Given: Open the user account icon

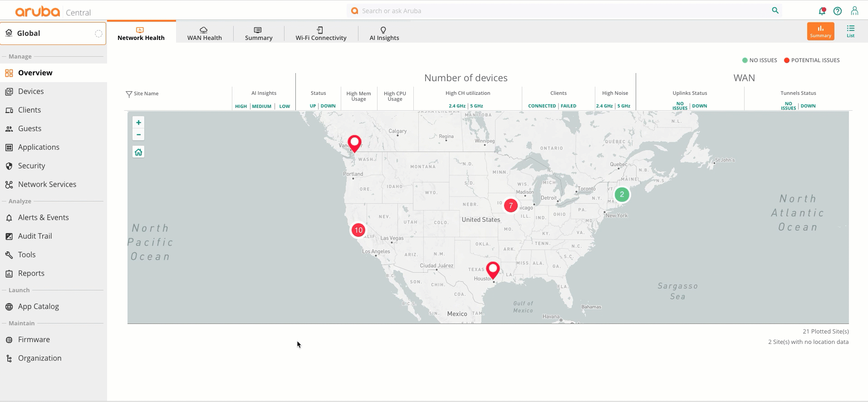Looking at the screenshot, I should tap(854, 11).
